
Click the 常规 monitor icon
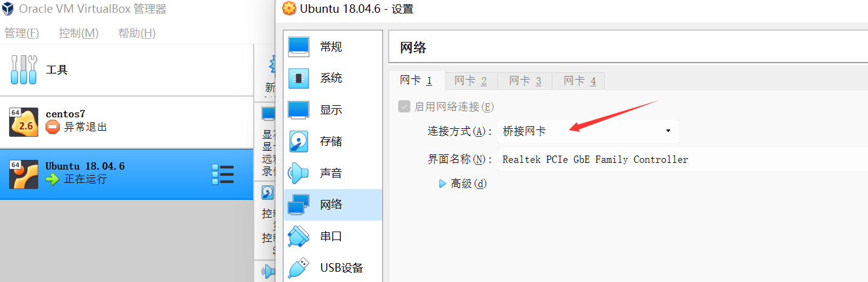pyautogui.click(x=299, y=47)
